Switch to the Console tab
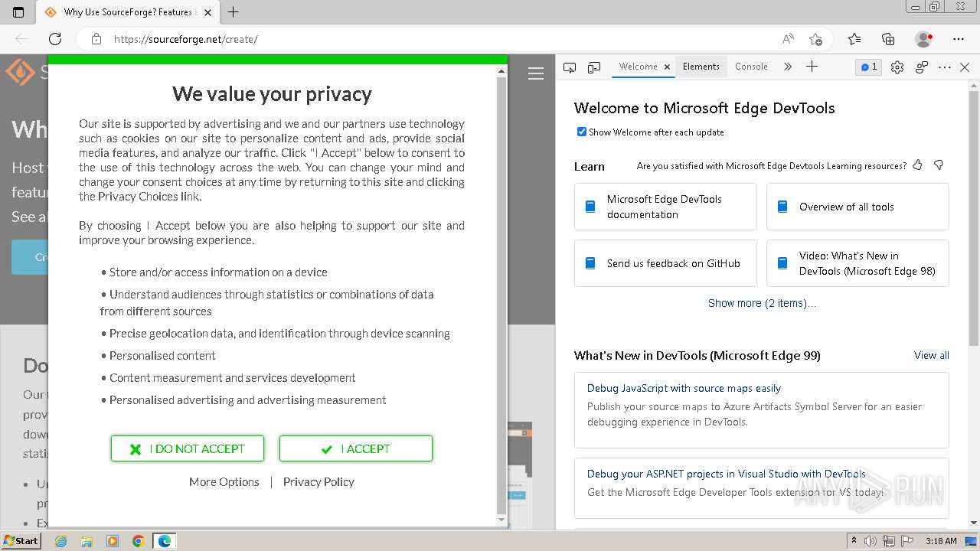980x551 pixels. click(751, 67)
